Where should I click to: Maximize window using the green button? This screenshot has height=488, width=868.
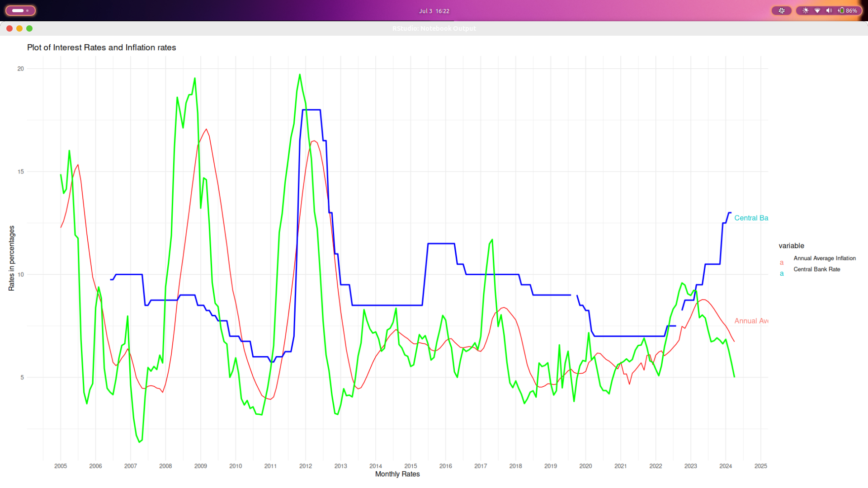click(29, 28)
